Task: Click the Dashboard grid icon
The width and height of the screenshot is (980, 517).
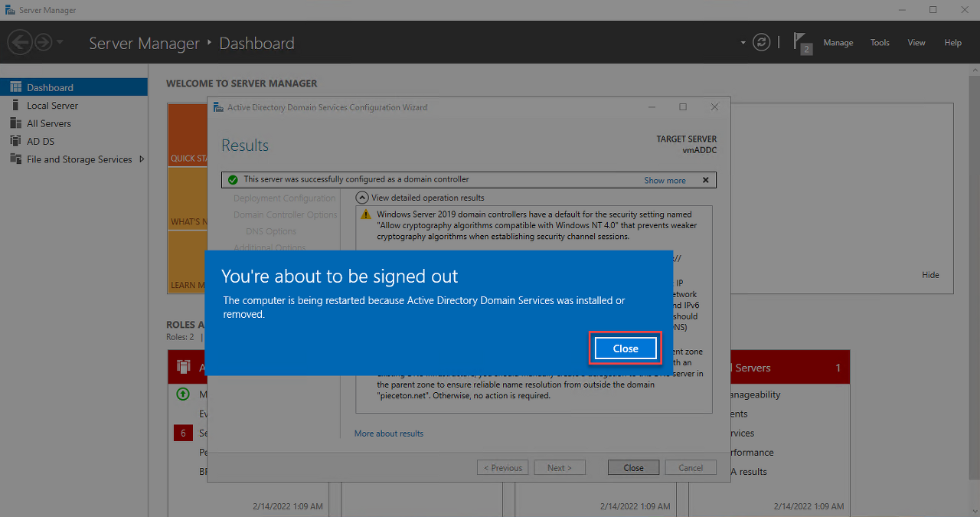Action: pos(15,87)
